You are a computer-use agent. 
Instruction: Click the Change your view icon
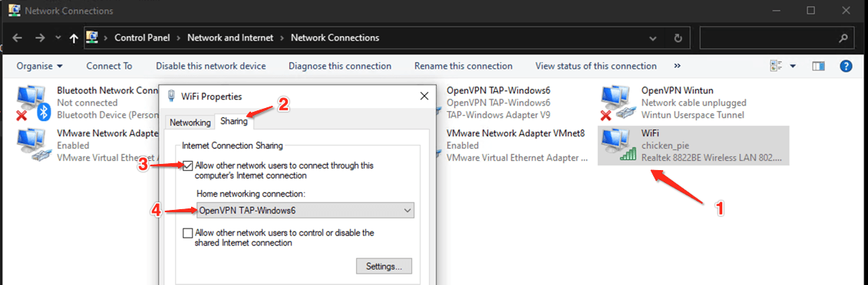(775, 66)
